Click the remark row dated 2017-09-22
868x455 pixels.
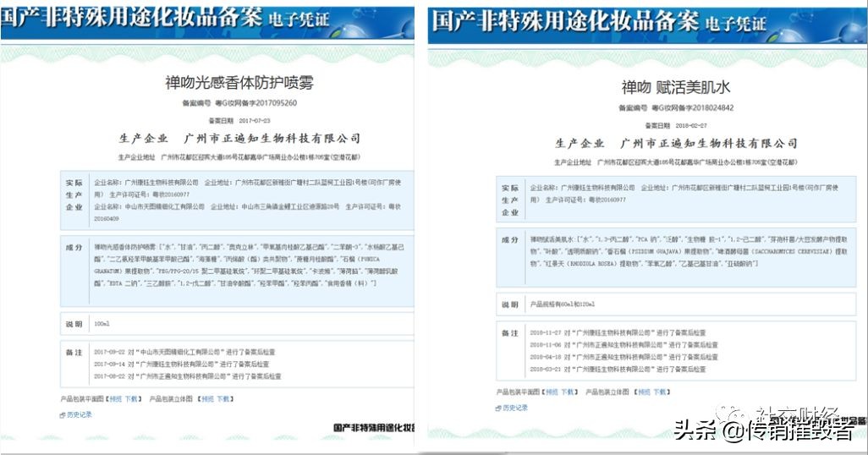pyautogui.click(x=184, y=352)
